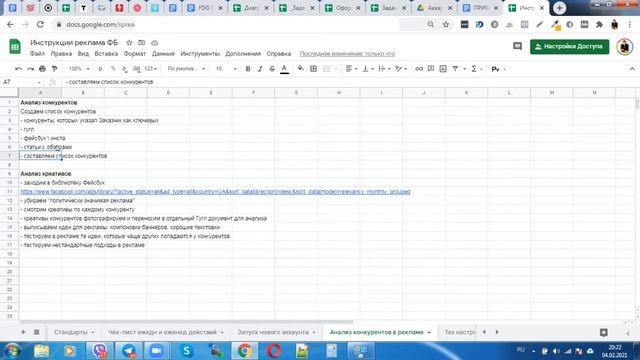Turn on the filter funnel icon
Viewport: 640px width, 360px height.
click(x=455, y=69)
